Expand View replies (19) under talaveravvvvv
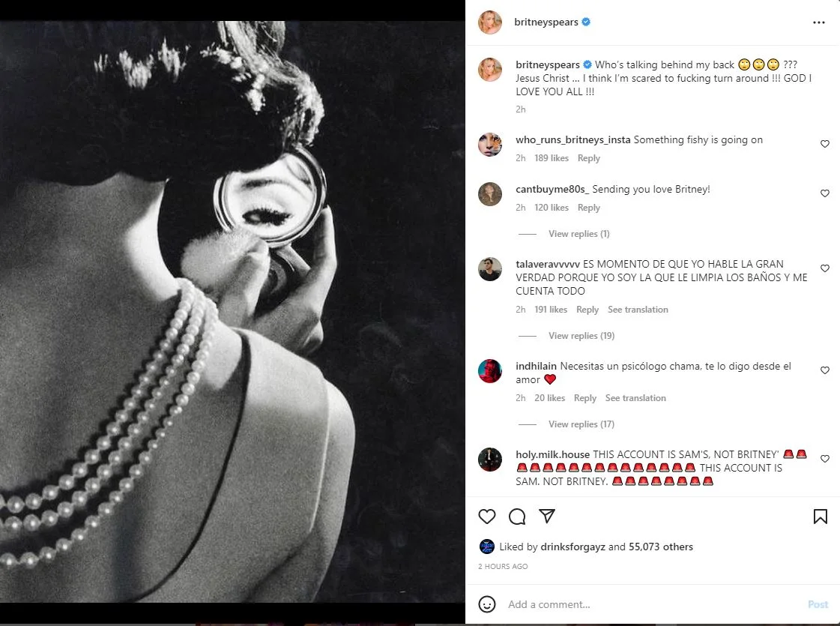 coord(581,336)
